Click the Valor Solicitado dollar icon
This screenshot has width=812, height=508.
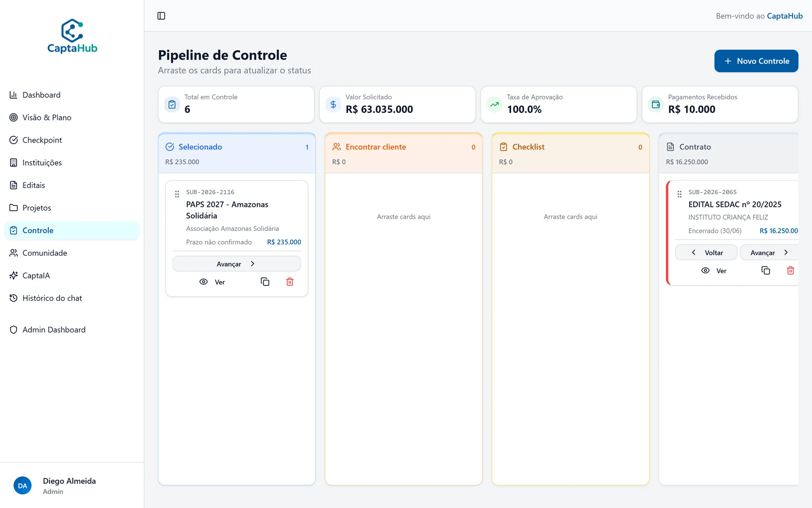[x=333, y=104]
